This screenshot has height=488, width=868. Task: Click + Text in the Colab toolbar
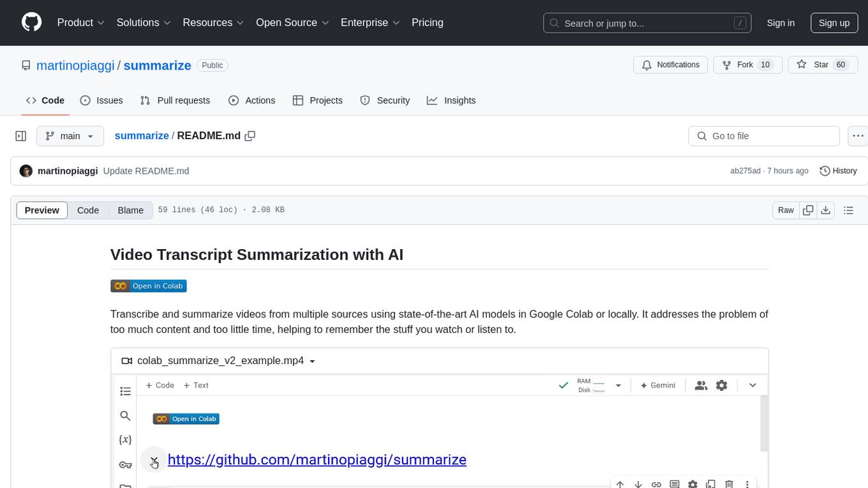(x=196, y=385)
